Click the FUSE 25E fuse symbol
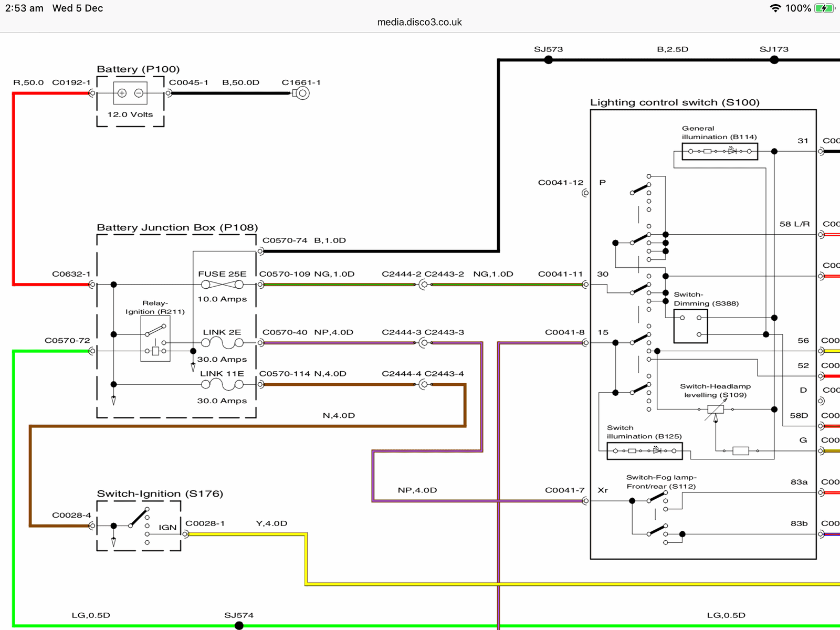The image size is (840, 630). pyautogui.click(x=223, y=285)
